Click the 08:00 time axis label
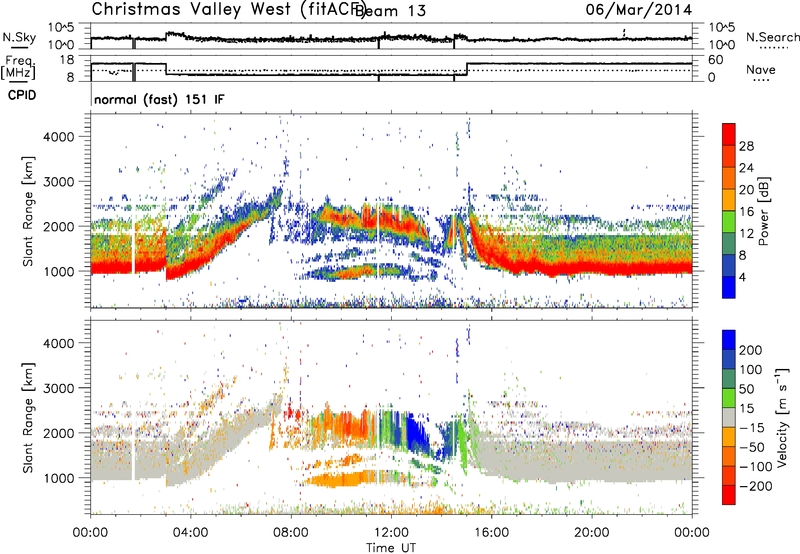800x554 pixels. tap(290, 533)
